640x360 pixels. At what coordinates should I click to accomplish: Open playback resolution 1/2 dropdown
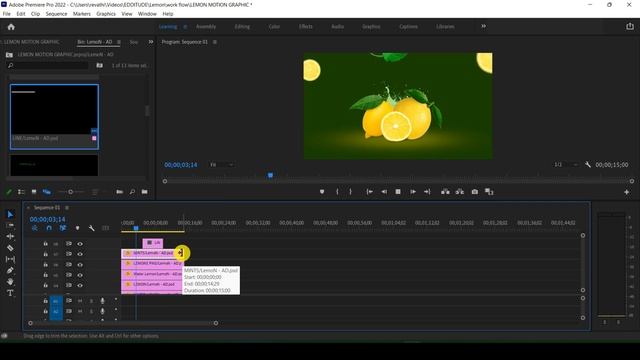(566, 165)
